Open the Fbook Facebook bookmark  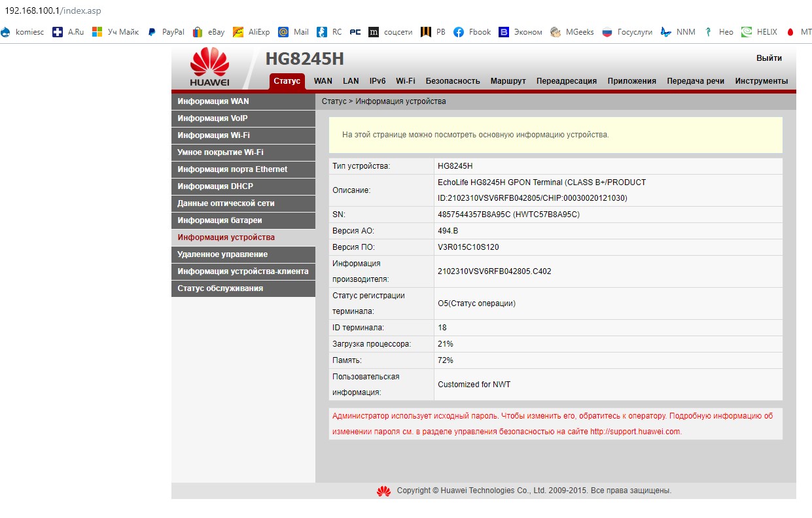472,31
